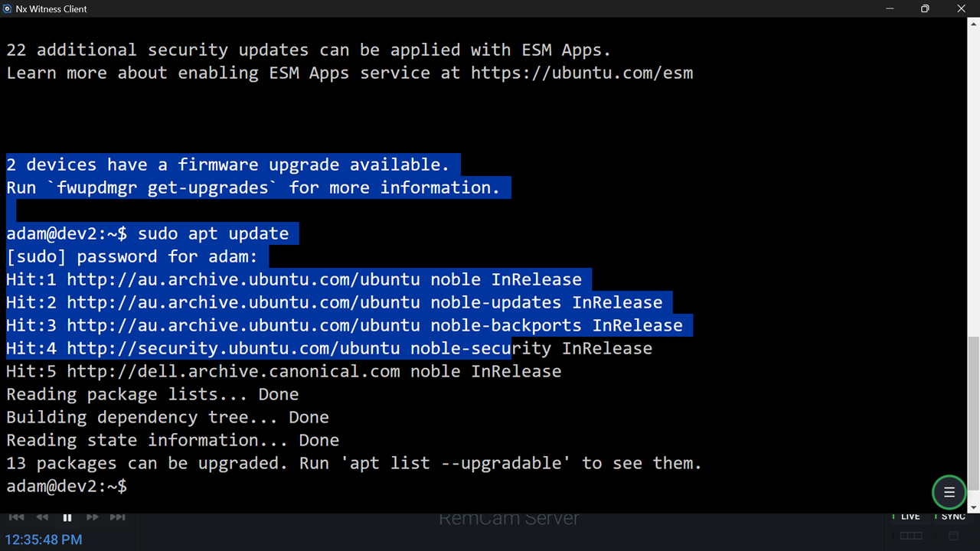Click the 'Hit:3' noble-backports InRelease line

(x=345, y=326)
